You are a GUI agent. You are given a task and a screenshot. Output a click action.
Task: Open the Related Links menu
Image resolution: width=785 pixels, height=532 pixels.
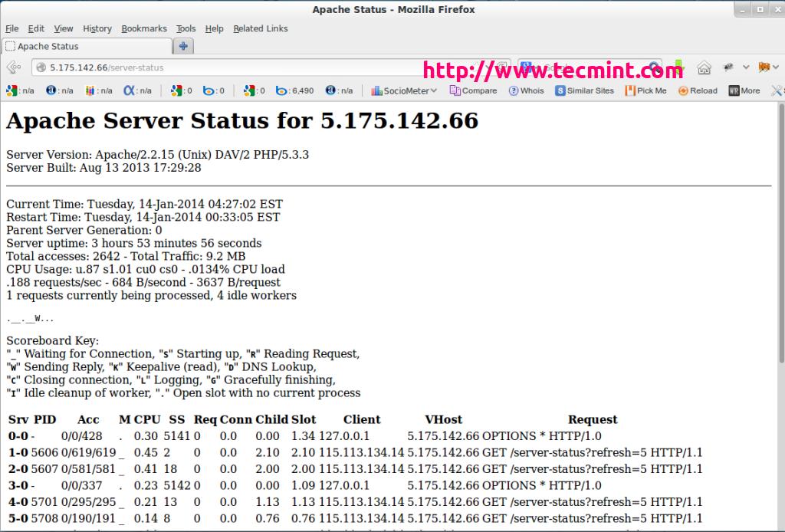pos(261,28)
